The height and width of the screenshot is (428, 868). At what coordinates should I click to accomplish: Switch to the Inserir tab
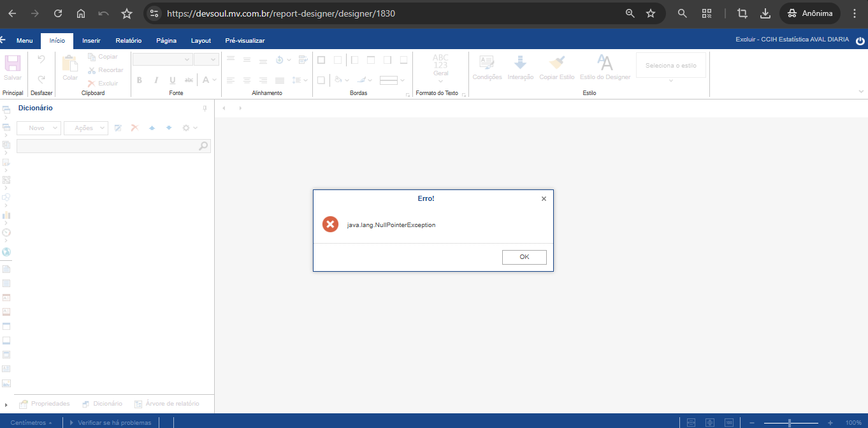[91, 41]
